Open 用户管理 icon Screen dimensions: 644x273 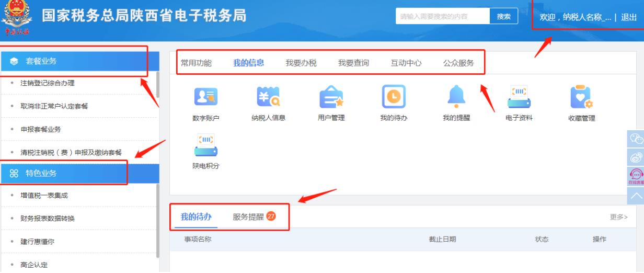click(x=331, y=97)
